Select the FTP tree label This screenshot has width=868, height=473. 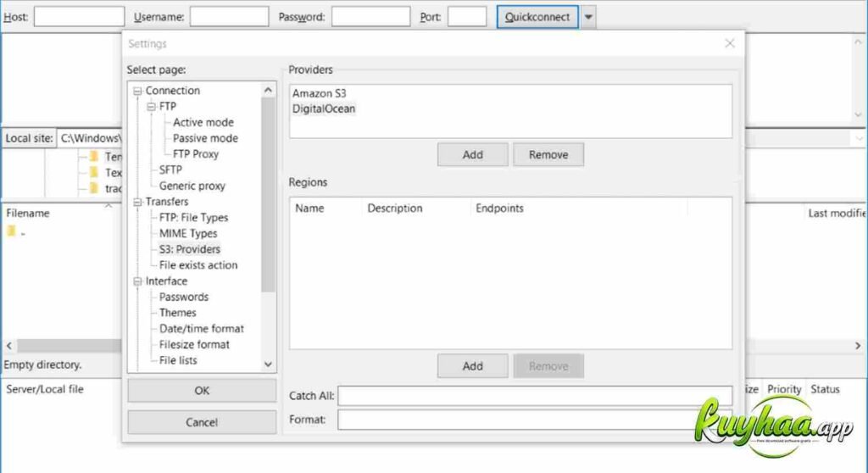[x=168, y=106]
